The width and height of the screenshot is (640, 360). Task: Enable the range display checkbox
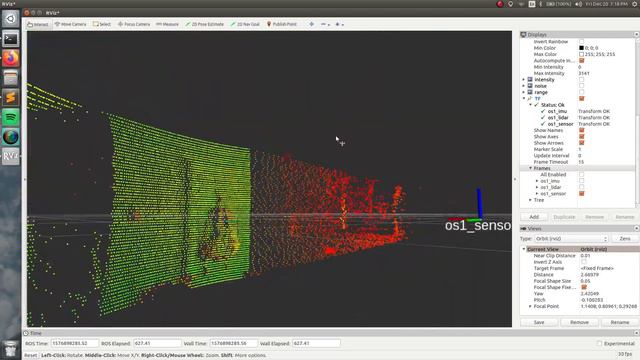(581, 92)
